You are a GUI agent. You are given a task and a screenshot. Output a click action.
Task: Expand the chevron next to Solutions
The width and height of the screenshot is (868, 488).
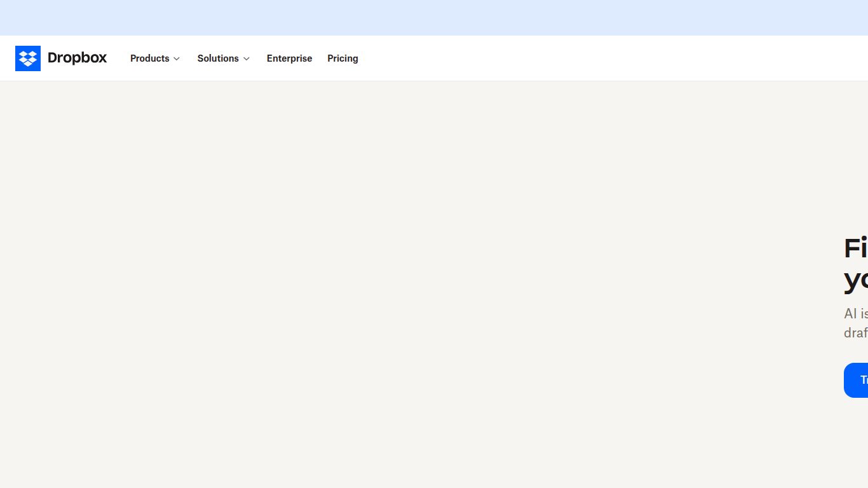tap(247, 59)
